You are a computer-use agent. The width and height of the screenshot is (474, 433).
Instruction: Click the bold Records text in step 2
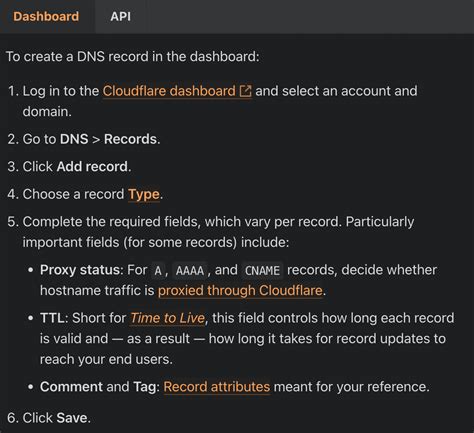coord(130,139)
